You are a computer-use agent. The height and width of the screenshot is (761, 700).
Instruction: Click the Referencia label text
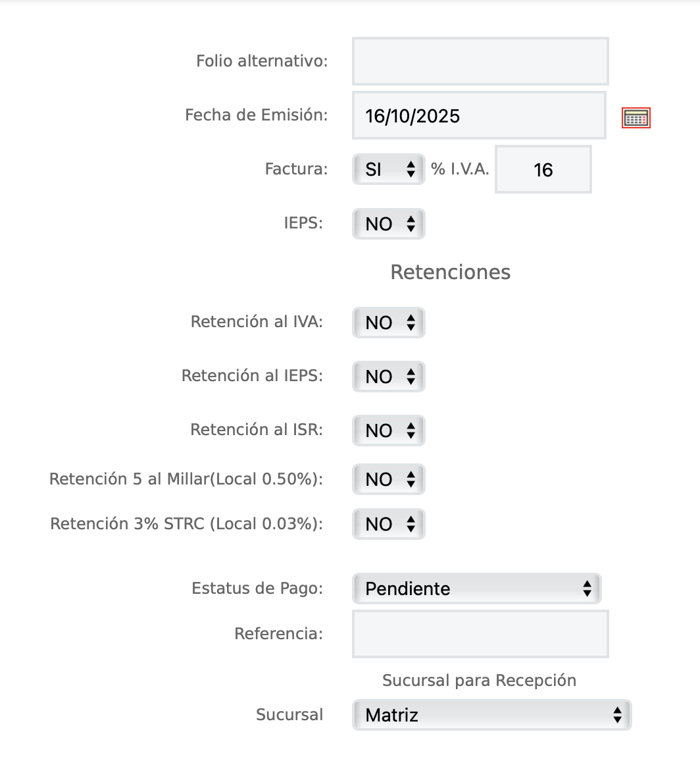click(x=279, y=634)
